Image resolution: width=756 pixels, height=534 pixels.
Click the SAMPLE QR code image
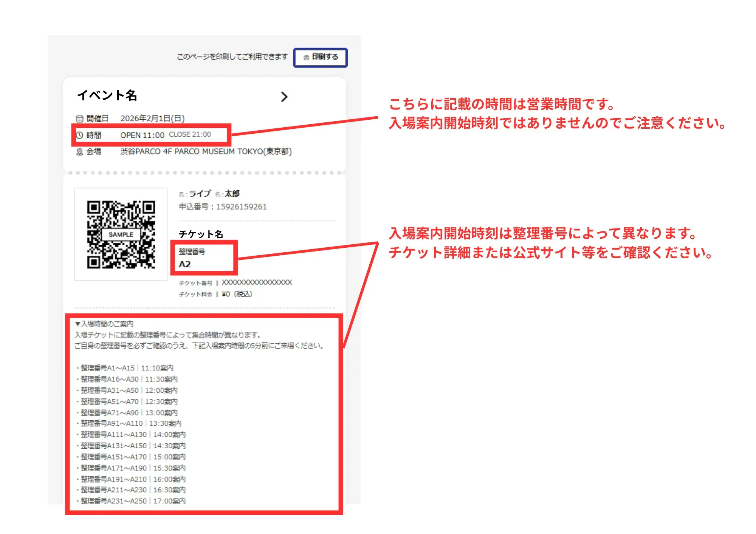121,234
